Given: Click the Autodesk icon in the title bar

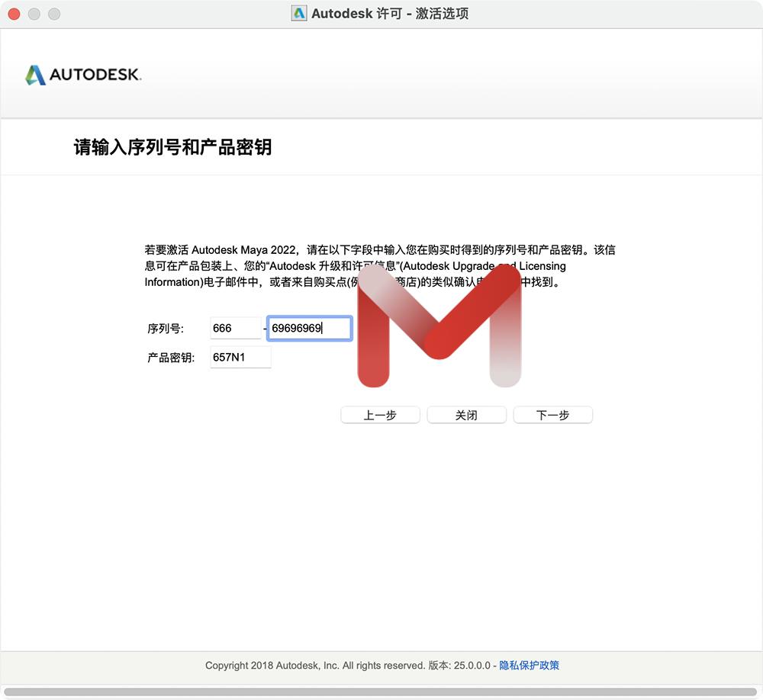Looking at the screenshot, I should point(299,13).
